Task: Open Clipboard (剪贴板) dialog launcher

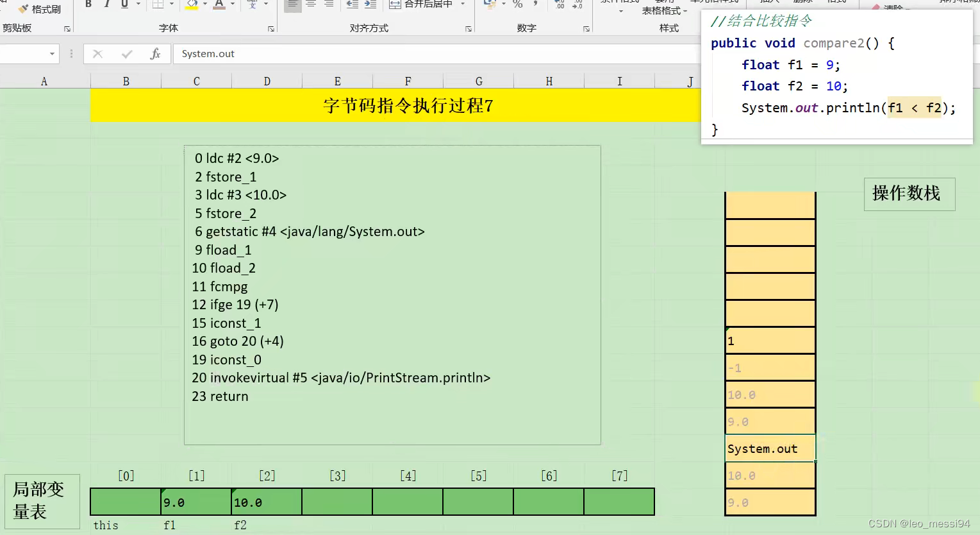Action: coord(67,29)
